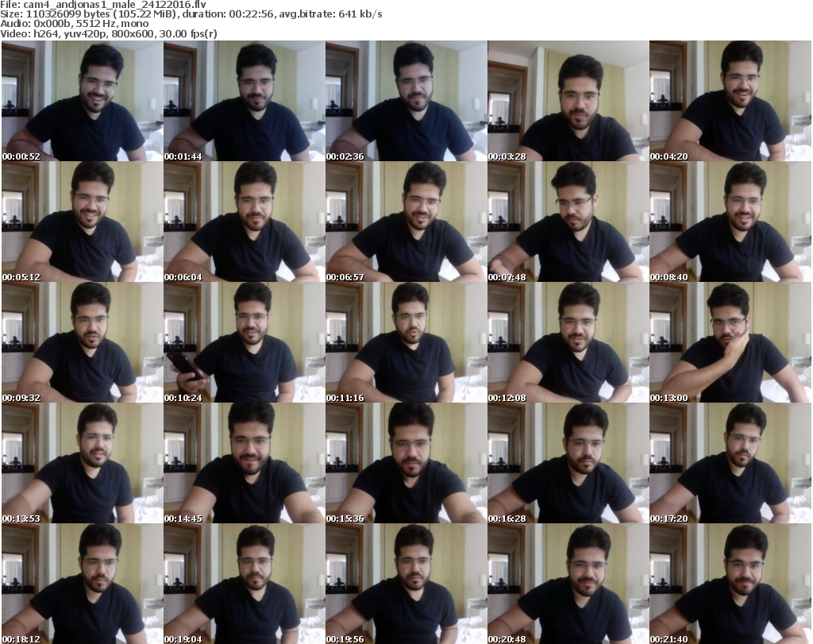Select the thumbnail timestamped 00:08:40
813x644 pixels.
click(730, 222)
